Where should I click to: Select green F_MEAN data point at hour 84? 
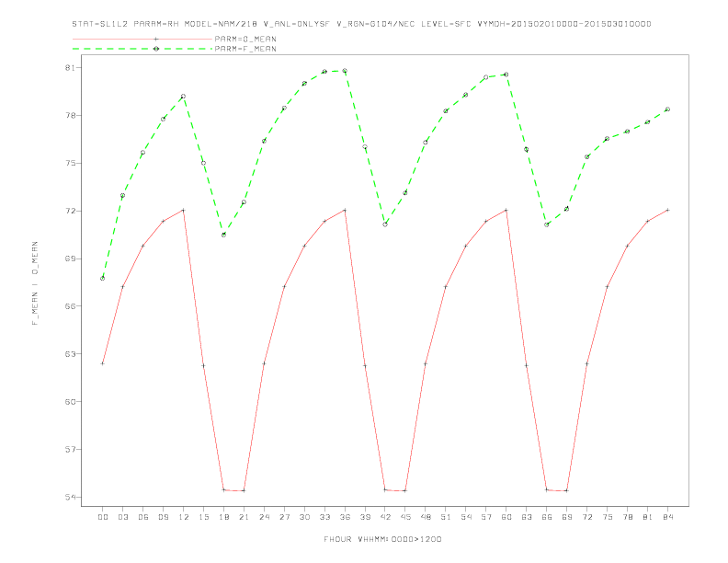(x=668, y=109)
